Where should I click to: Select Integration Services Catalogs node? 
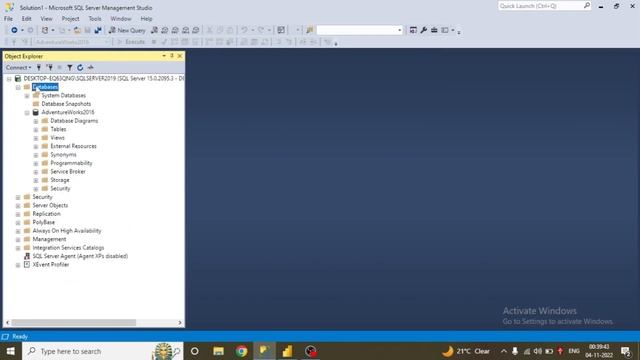68,248
